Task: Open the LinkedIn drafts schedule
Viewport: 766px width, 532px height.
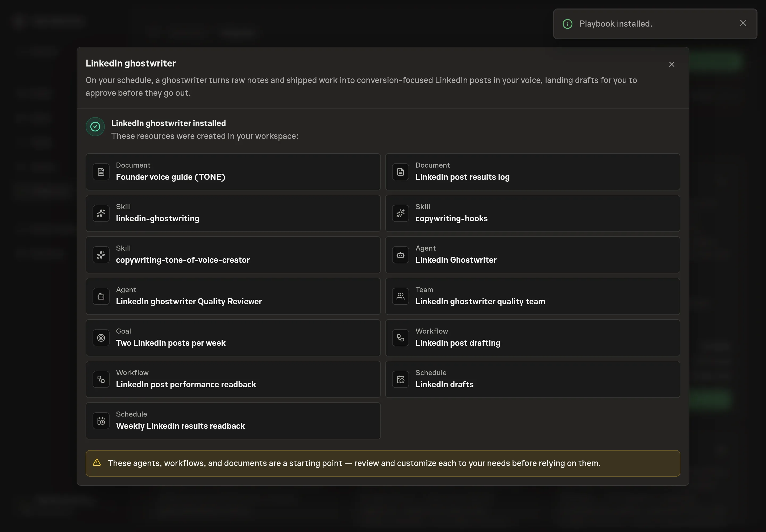Action: [532, 379]
